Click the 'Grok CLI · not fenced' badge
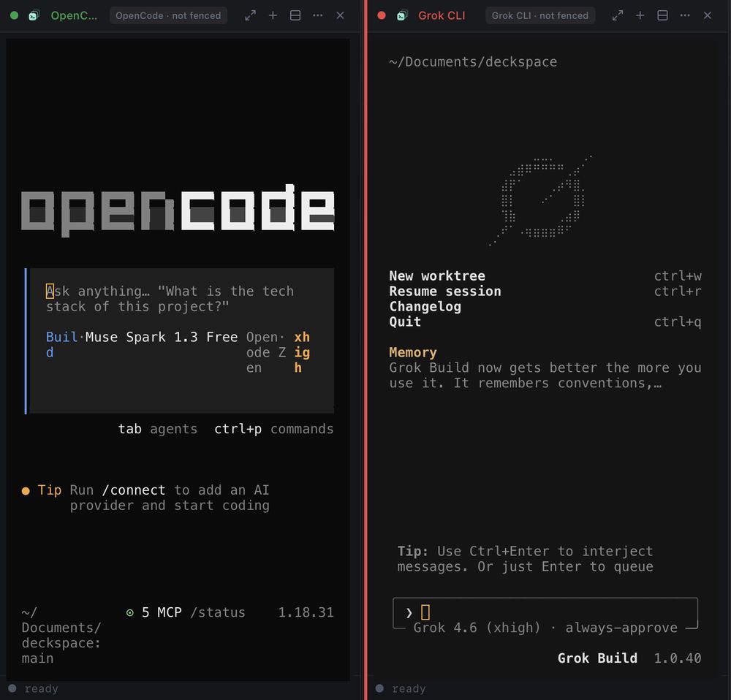Viewport: 731px width, 700px height. click(540, 15)
